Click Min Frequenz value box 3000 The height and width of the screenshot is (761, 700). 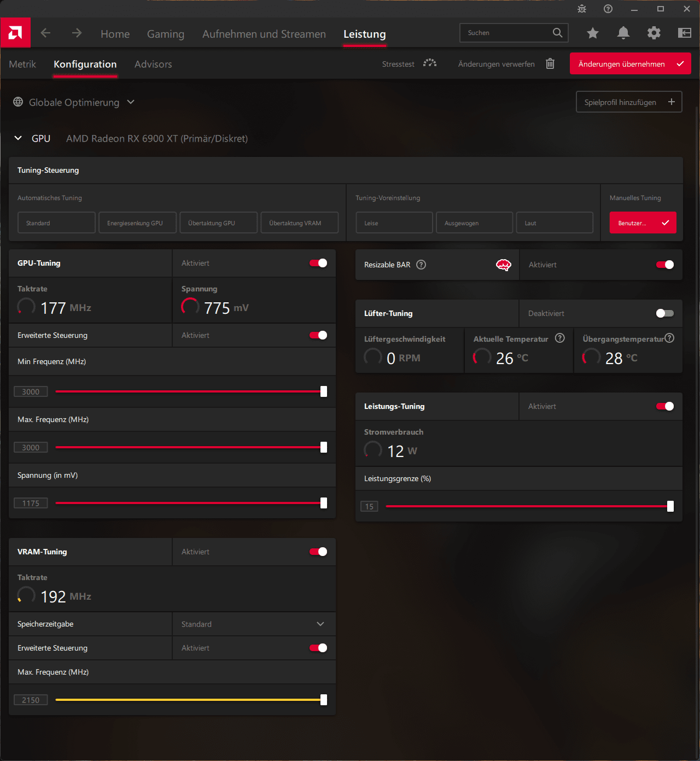31,391
